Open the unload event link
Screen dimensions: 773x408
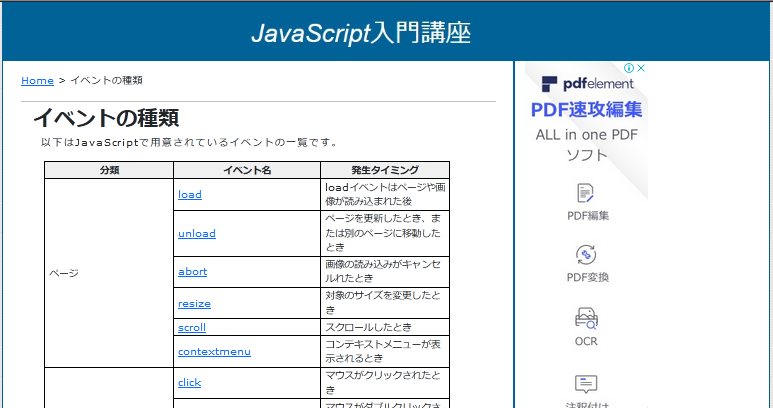(x=197, y=233)
